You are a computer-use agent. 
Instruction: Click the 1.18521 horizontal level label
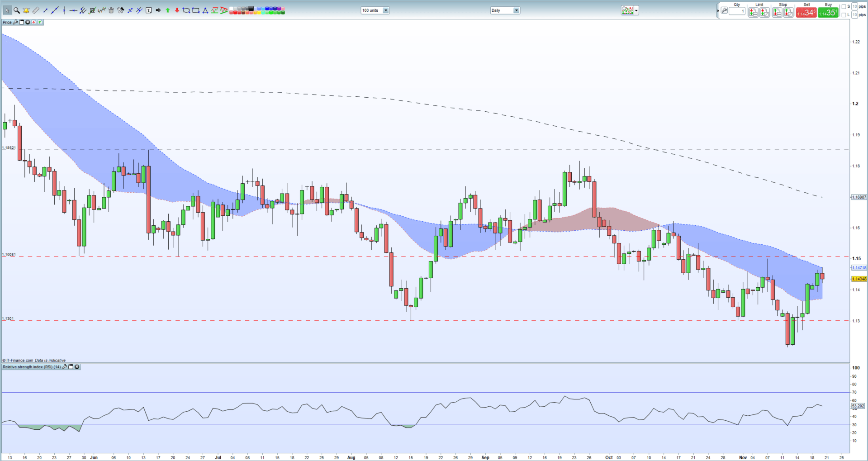(9, 148)
